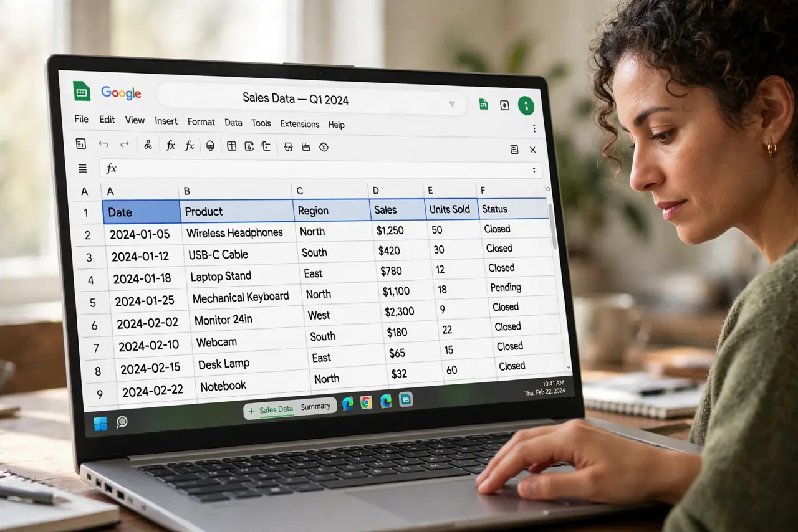Click the taskbar search bubble icon
Viewport: 798px width, 532px height.
(122, 422)
